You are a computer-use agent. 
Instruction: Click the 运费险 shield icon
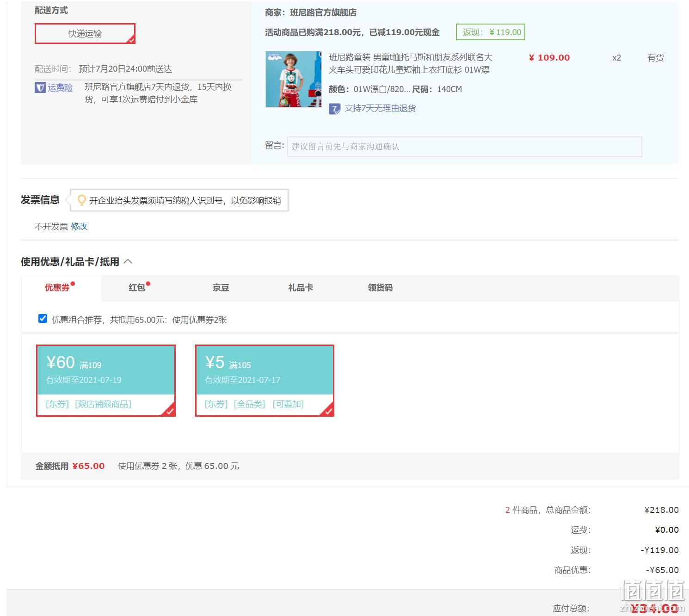click(40, 87)
